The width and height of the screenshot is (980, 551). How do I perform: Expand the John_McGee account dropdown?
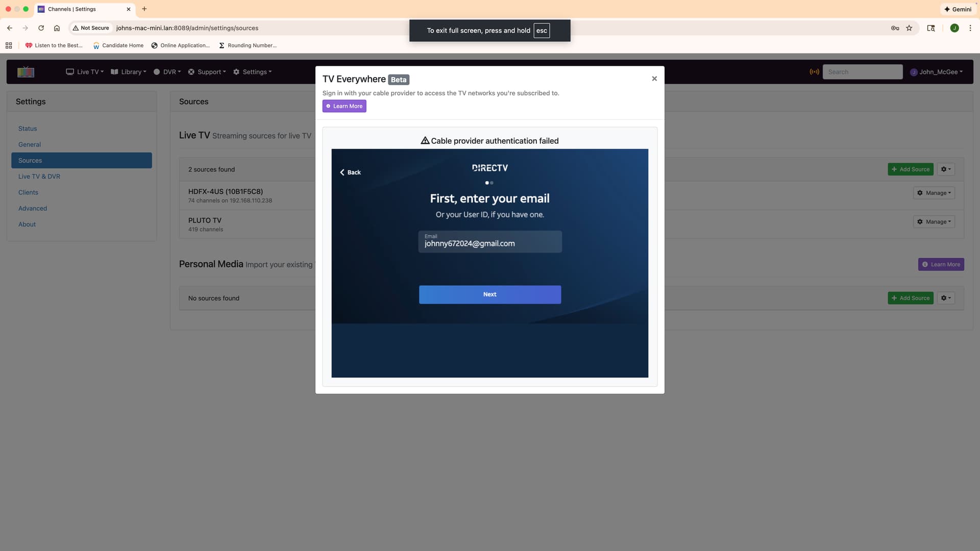point(937,72)
